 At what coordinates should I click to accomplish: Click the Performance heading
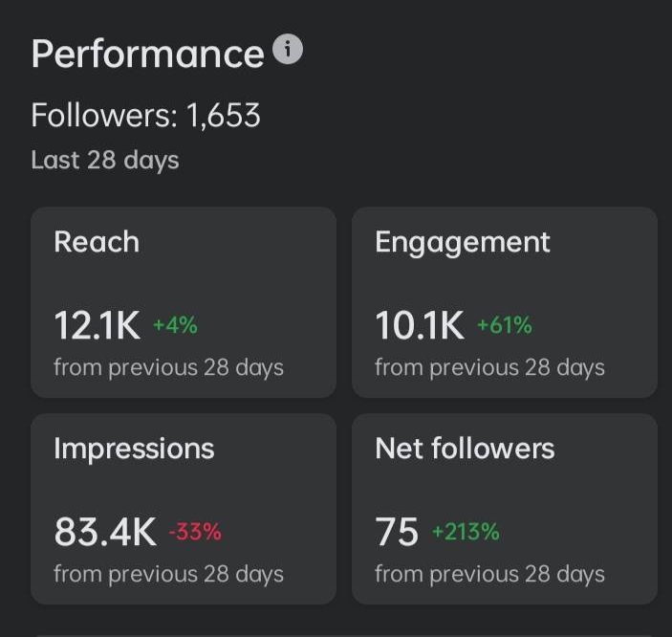pos(147,55)
